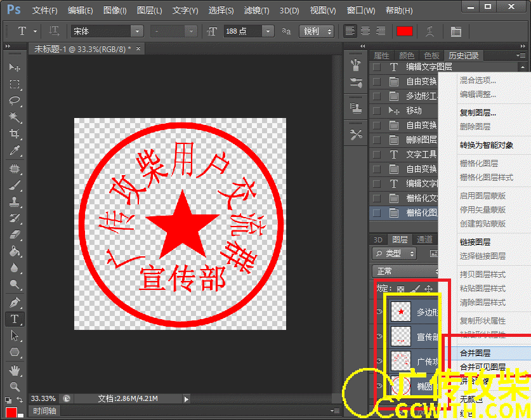
Task: Choose 合并图层 from context menu
Action: (475, 353)
